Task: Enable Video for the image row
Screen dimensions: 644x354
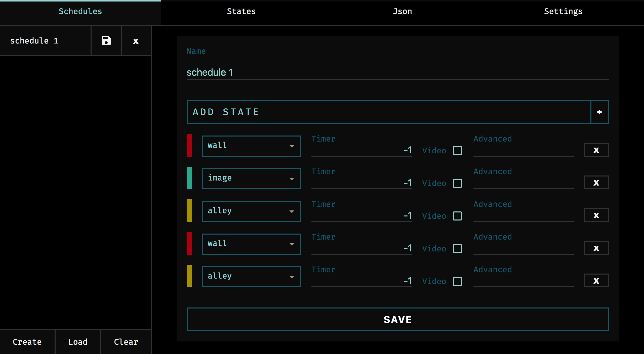Action: (457, 183)
